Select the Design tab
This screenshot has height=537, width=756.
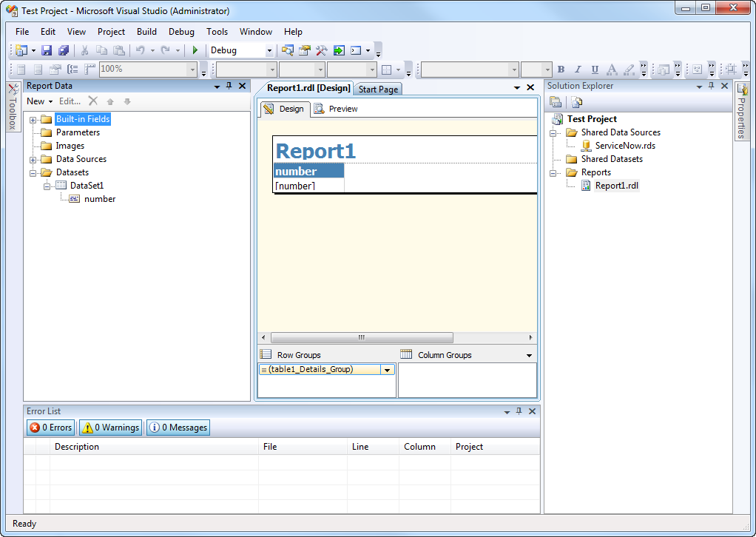point(285,109)
